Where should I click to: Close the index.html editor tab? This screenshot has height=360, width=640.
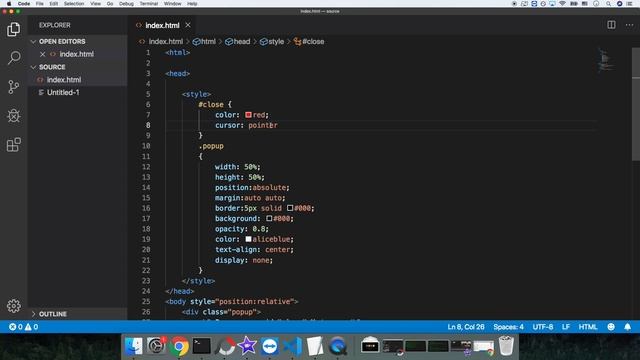pos(188,25)
